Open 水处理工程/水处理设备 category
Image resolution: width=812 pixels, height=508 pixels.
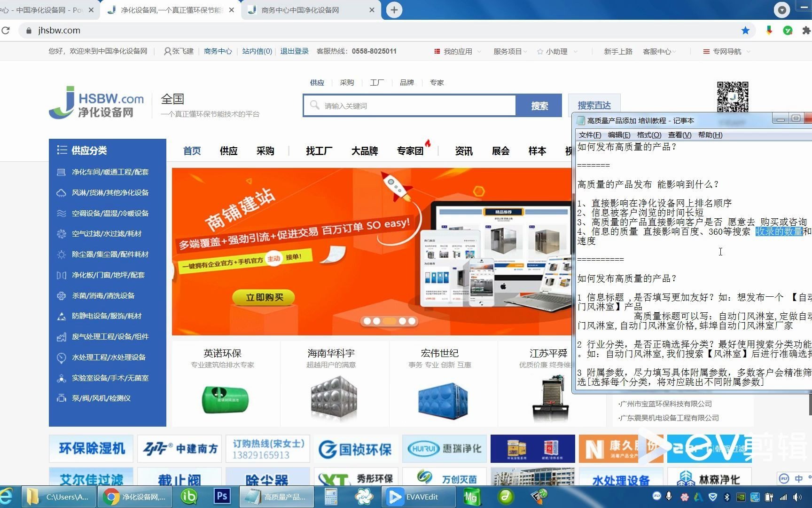[109, 357]
